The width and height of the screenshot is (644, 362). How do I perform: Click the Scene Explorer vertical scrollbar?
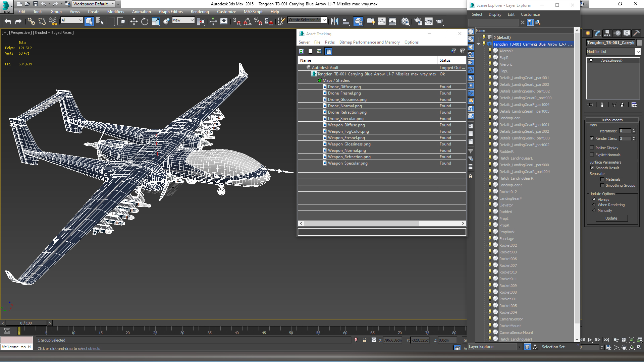pyautogui.click(x=577, y=178)
